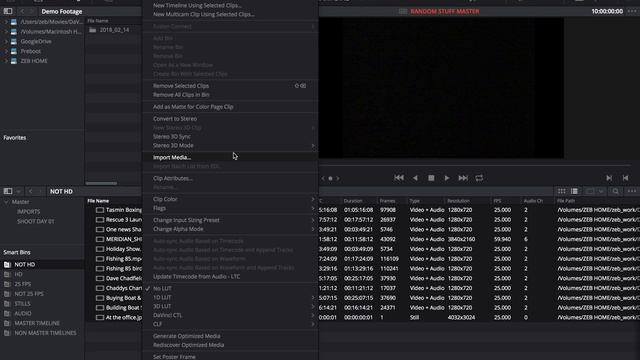Toggle media storage sidebar panel icon
The width and height of the screenshot is (640, 360).
click(8, 11)
